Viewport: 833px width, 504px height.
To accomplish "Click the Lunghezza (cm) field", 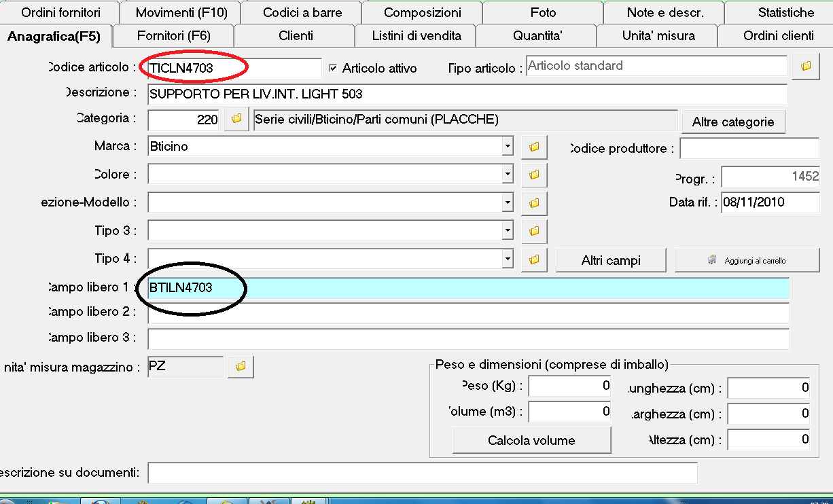I will pos(769,388).
